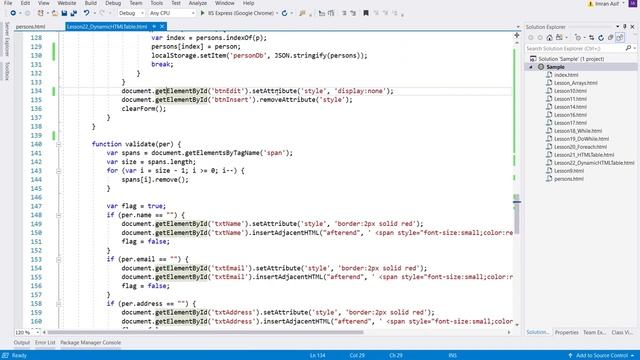Click the Redo toolbar icon
Image resolution: width=640 pixels, height=360 pixels.
102,13
